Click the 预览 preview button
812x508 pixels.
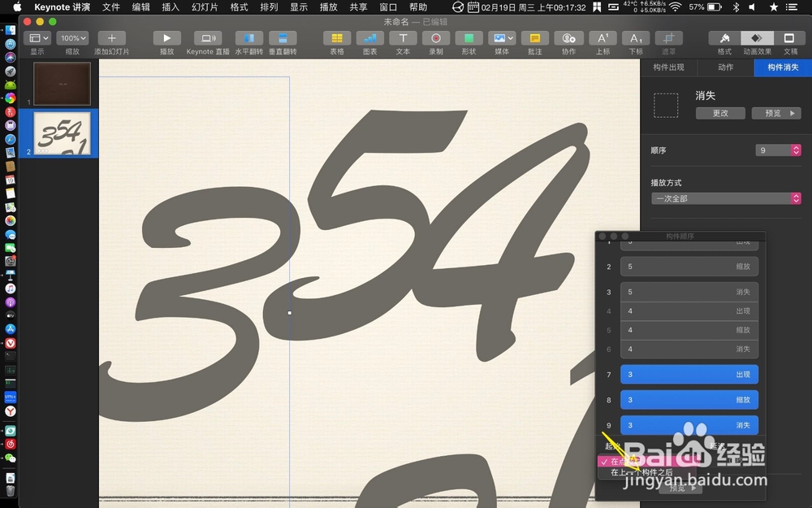click(x=775, y=113)
